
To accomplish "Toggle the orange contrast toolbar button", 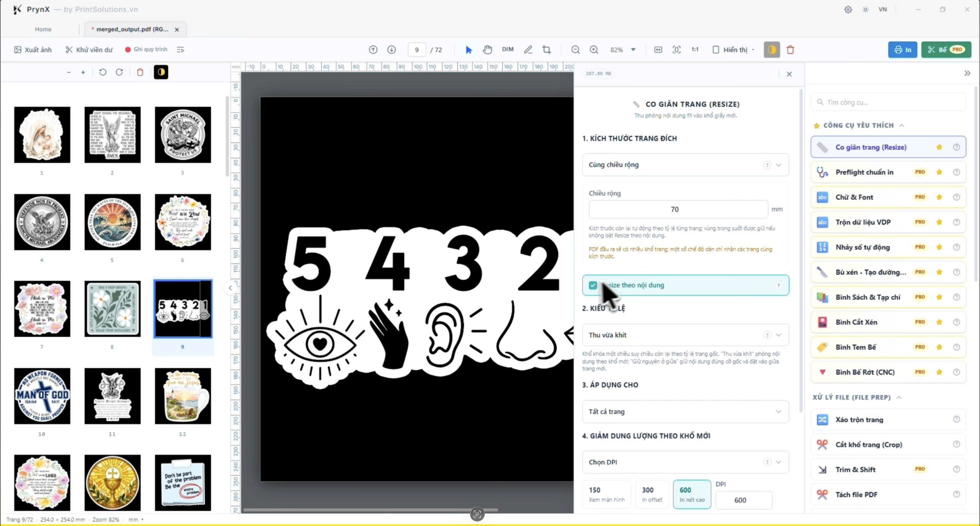I will [772, 50].
